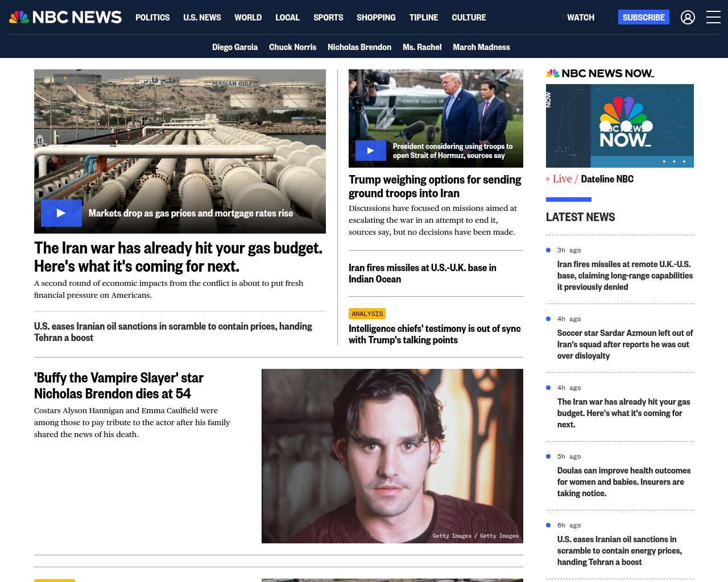Play the markets drop gas prices video
Image resolution: width=728 pixels, height=582 pixels.
[x=61, y=213]
